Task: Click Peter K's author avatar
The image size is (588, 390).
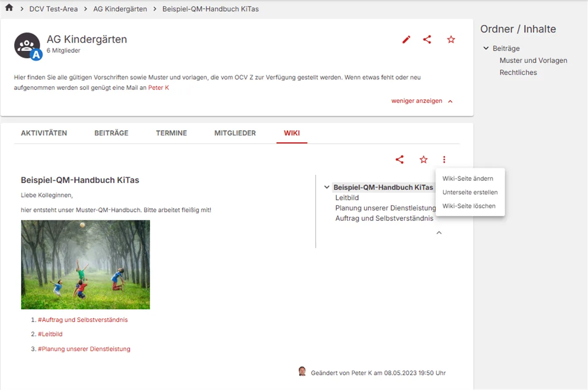Action: (302, 372)
